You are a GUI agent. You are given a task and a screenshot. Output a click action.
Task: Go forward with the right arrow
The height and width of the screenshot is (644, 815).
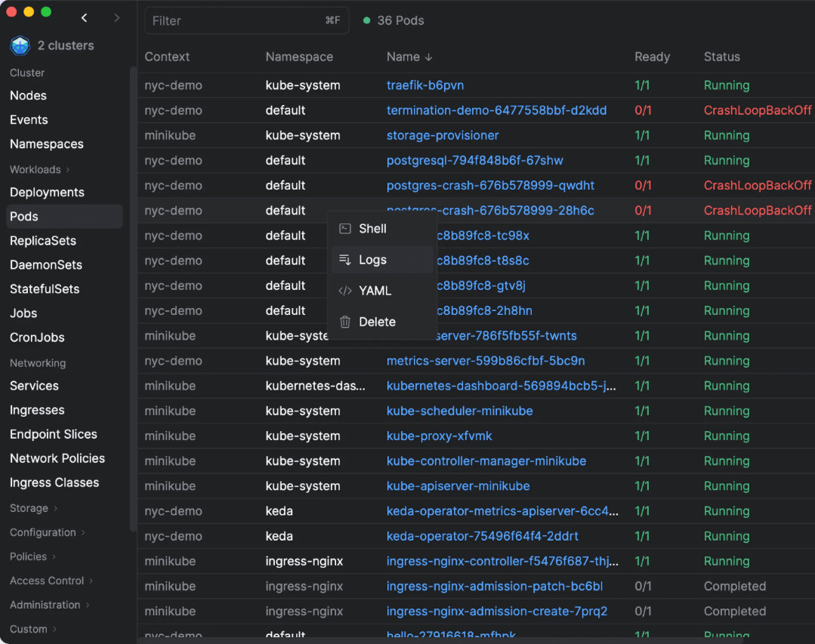click(x=116, y=17)
